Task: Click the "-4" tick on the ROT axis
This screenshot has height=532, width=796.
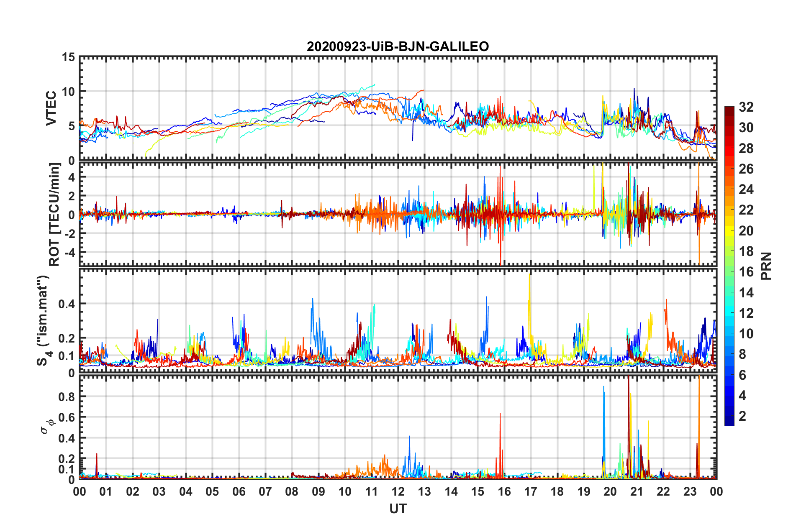Action: click(x=70, y=252)
